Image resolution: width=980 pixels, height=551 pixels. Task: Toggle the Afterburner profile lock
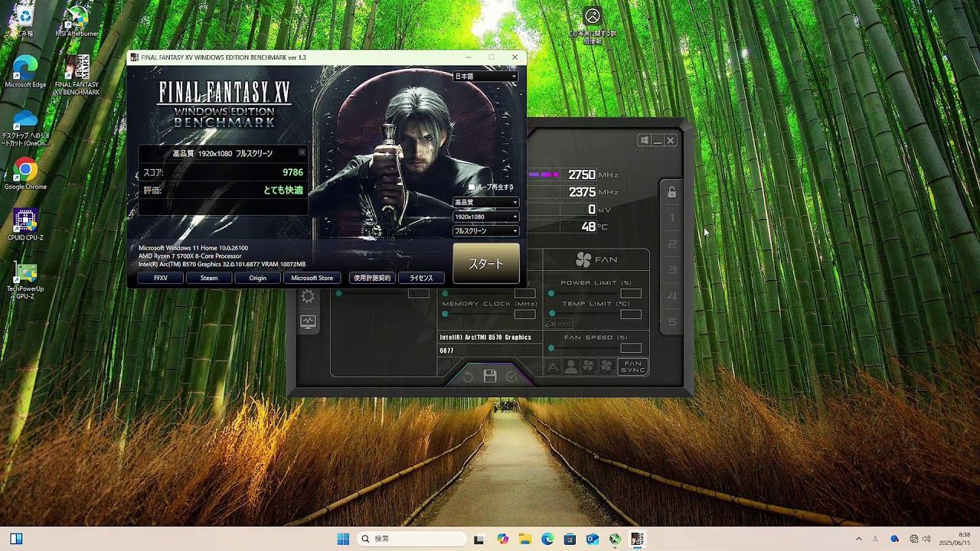click(671, 192)
